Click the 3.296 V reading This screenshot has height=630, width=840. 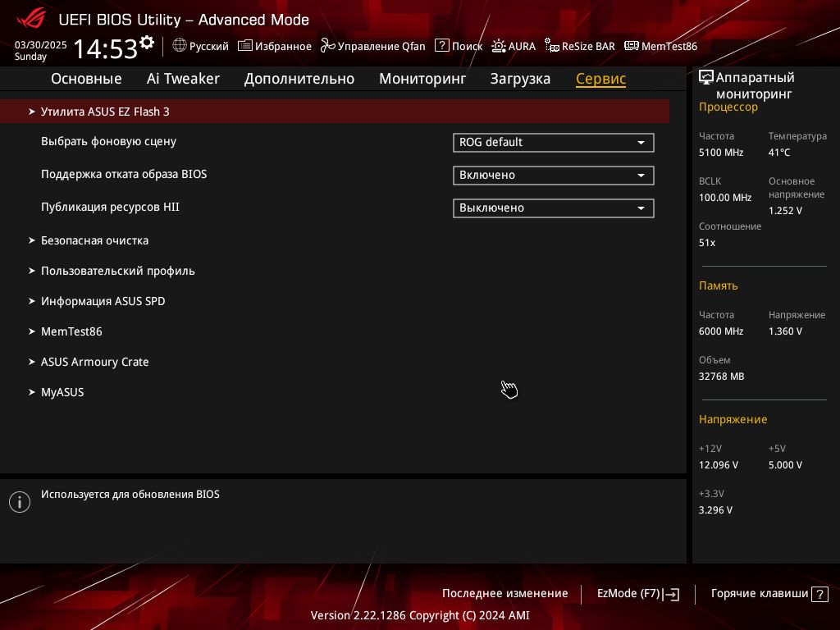[715, 510]
